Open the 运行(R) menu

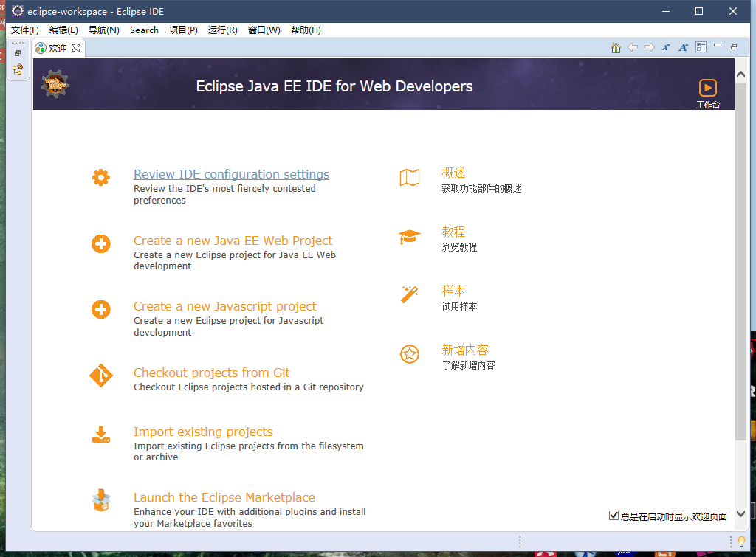tap(223, 30)
